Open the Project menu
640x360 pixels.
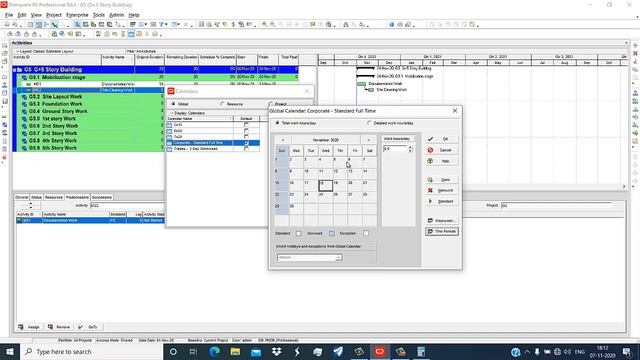tap(53, 15)
